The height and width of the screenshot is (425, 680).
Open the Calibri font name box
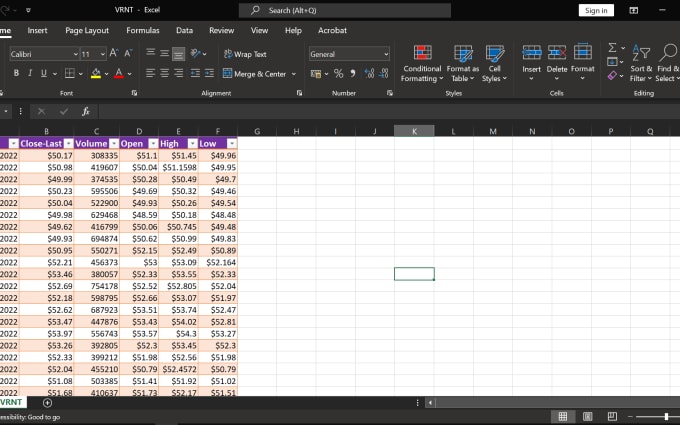44,54
